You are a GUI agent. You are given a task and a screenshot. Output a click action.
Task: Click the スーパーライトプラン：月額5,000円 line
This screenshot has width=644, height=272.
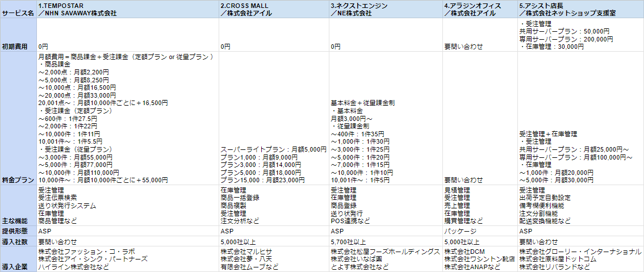coord(274,149)
